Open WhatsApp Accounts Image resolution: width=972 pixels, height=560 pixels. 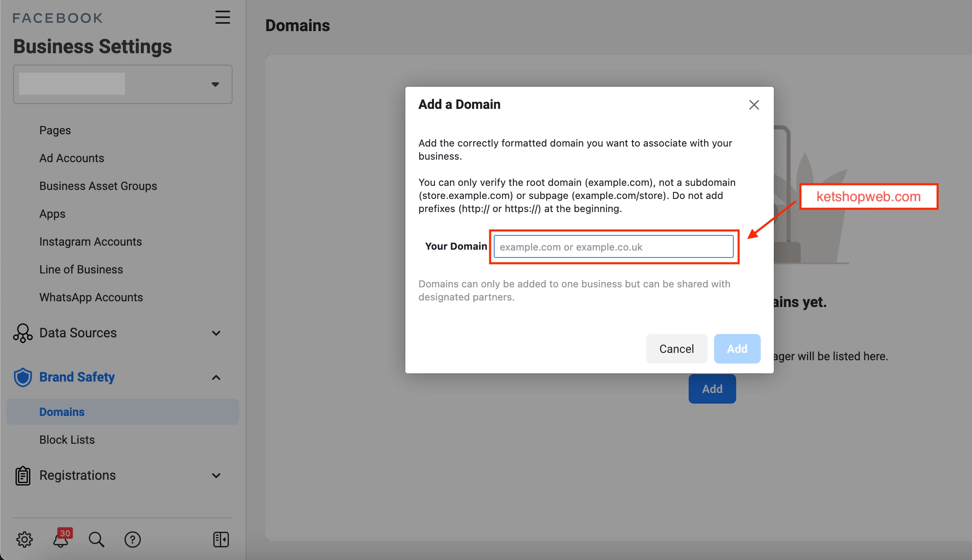coord(91,297)
